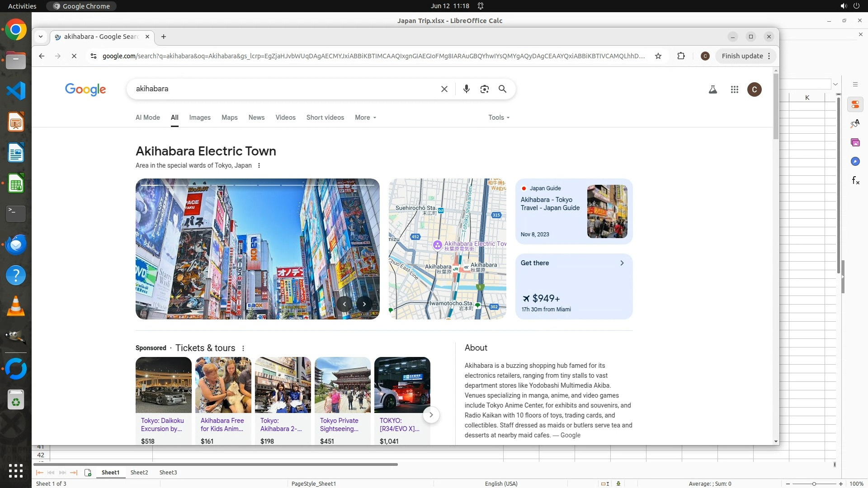Show next Akihabara photo in carousel
This screenshot has width=868, height=488.
[364, 304]
